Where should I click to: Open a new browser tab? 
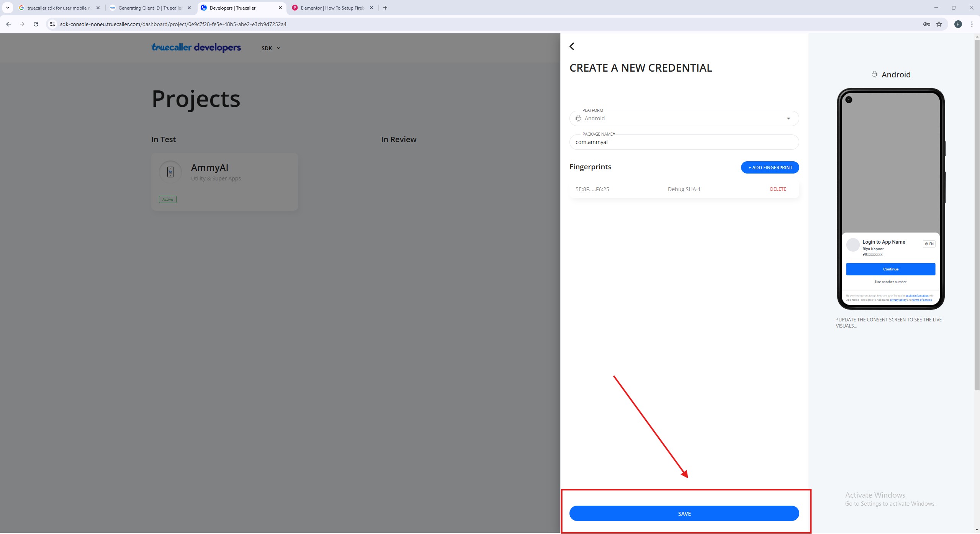385,8
